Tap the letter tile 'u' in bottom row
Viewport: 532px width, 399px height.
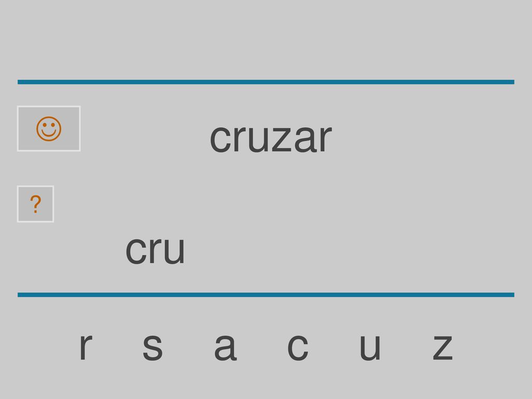tap(370, 347)
